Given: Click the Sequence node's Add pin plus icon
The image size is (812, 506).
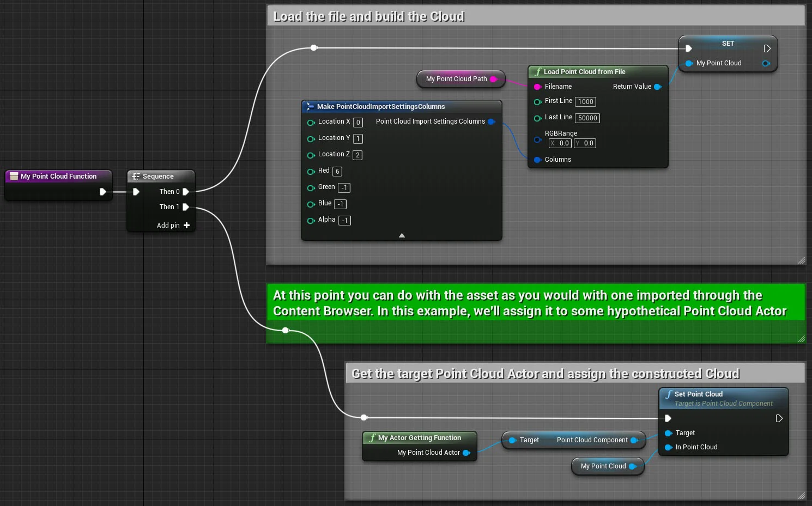Looking at the screenshot, I should pos(186,225).
